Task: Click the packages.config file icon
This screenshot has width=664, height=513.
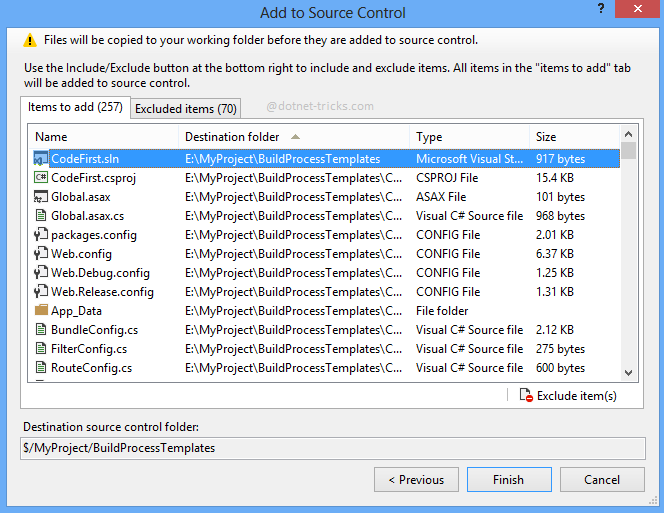Action: pyautogui.click(x=41, y=235)
